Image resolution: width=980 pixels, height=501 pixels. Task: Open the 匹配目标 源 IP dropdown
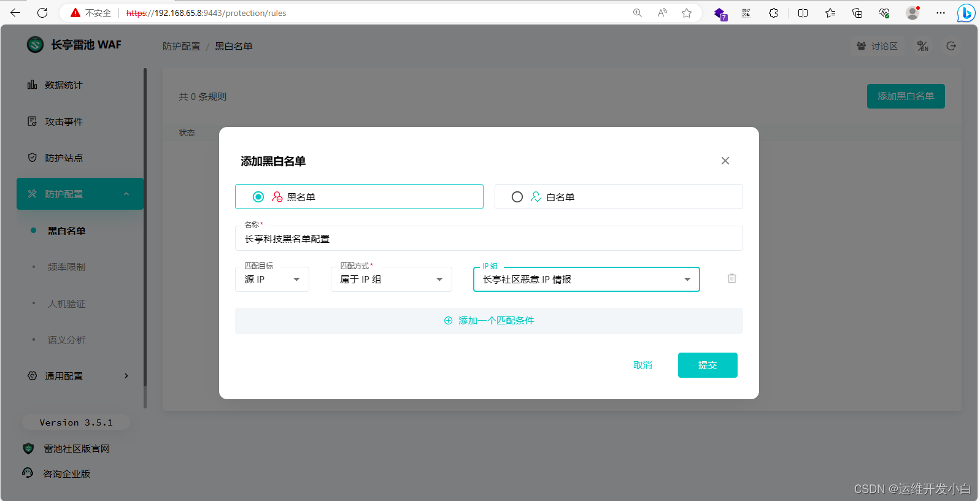pos(272,279)
